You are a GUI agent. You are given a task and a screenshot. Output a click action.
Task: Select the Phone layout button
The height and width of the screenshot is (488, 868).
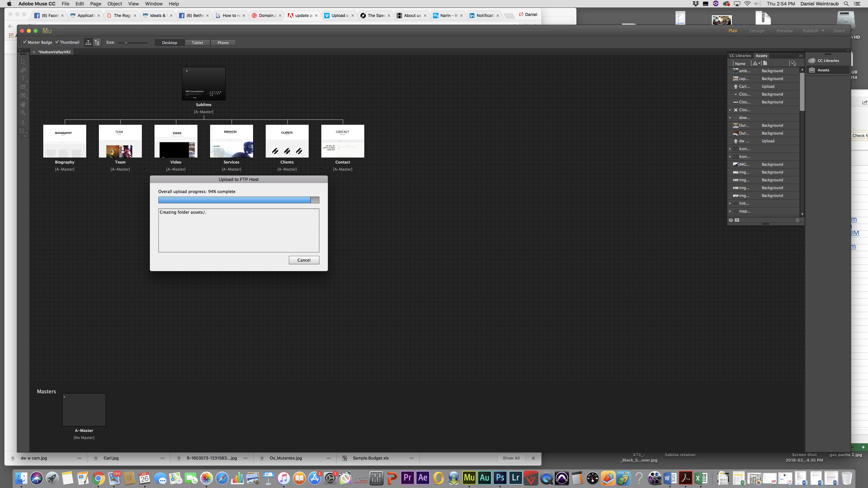click(x=223, y=43)
